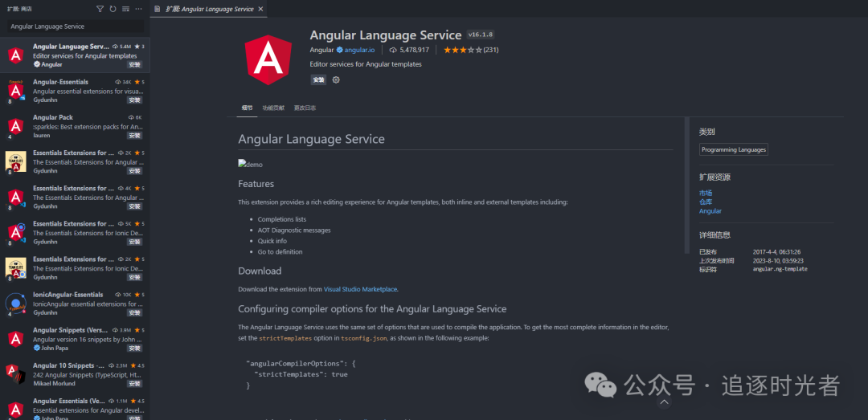The height and width of the screenshot is (420, 868).
Task: Click the Programming Languages category tag
Action: click(x=734, y=149)
